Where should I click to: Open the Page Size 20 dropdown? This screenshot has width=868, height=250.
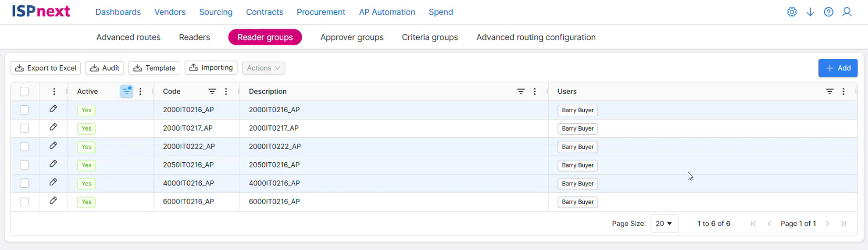(x=665, y=224)
